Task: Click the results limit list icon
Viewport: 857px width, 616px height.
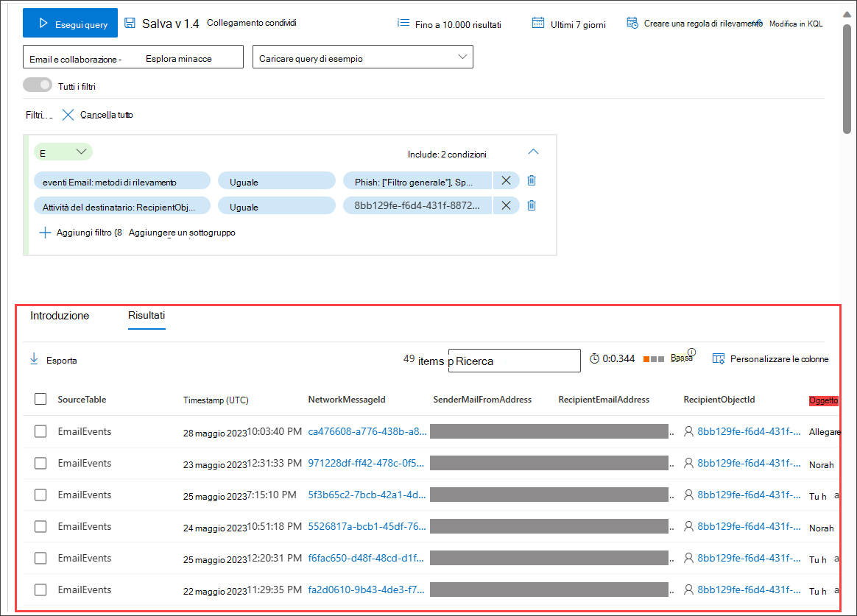Action: (403, 23)
